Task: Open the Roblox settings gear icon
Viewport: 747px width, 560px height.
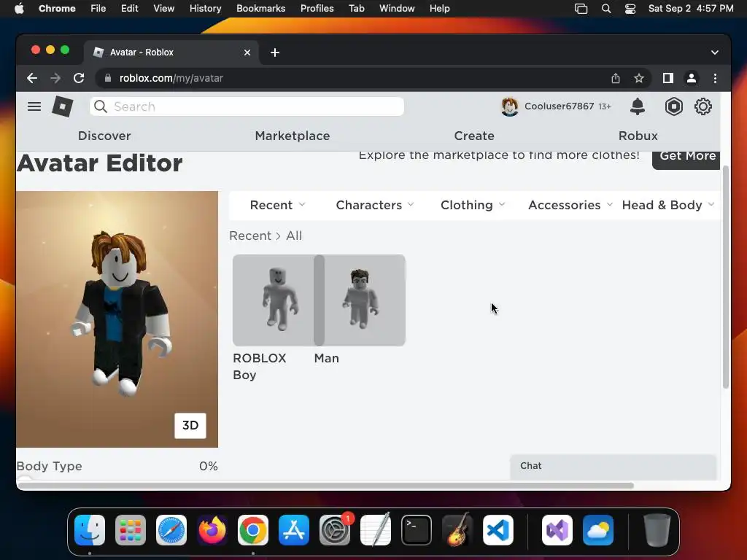Action: tap(703, 106)
